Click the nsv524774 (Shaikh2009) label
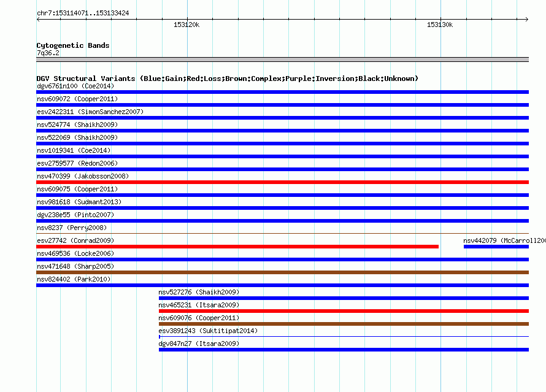This screenshot has height=392, width=546. pos(77,125)
